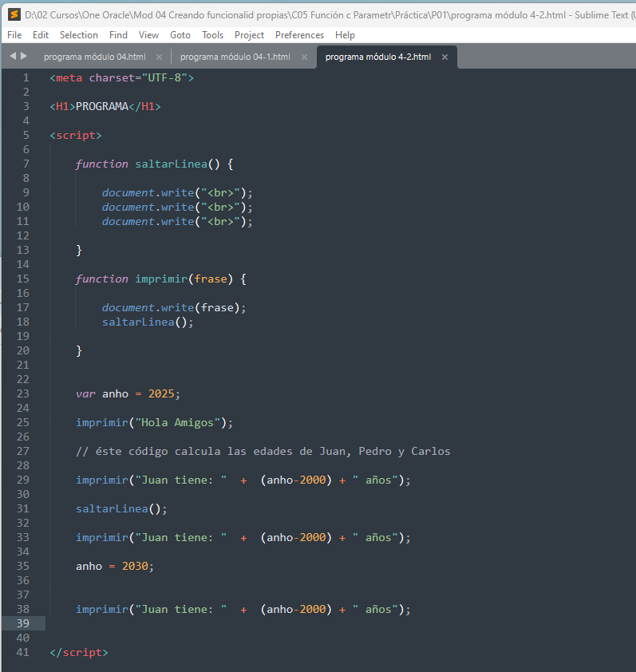
Task: Close the programa módulo 04.html tab
Action: coord(159,57)
